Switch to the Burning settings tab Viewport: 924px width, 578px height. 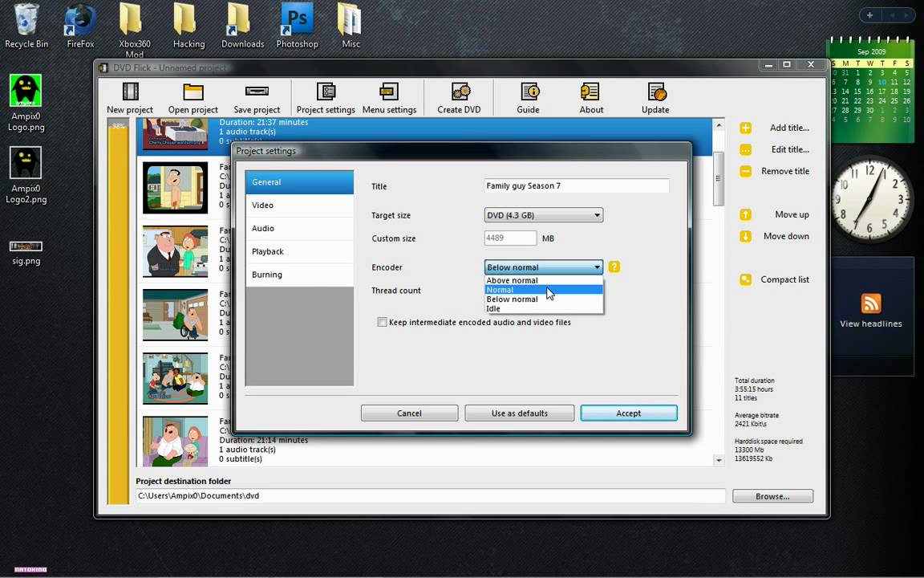tap(299, 275)
